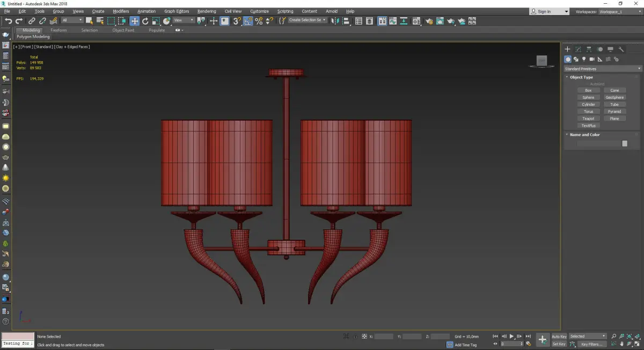
Task: Toggle the selection lock icon in status bar
Action: (x=355, y=337)
